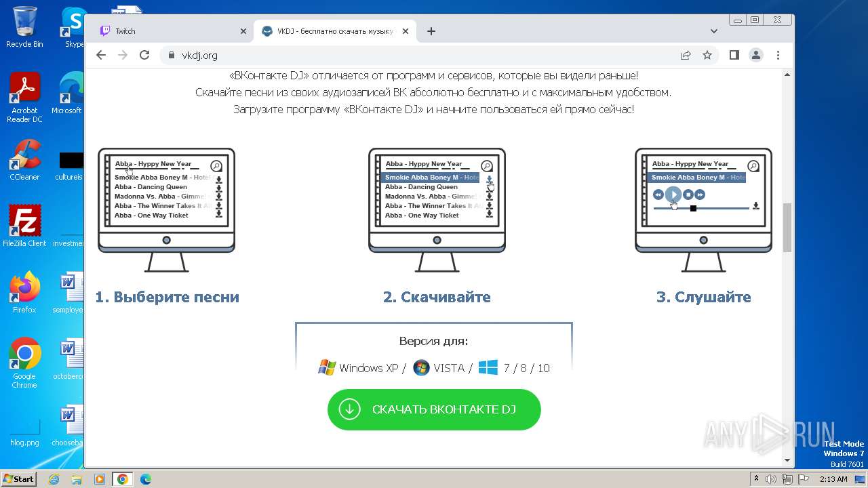Image resolution: width=868 pixels, height=488 pixels.
Task: Click the Chrome forward arrow
Action: pyautogui.click(x=123, y=55)
